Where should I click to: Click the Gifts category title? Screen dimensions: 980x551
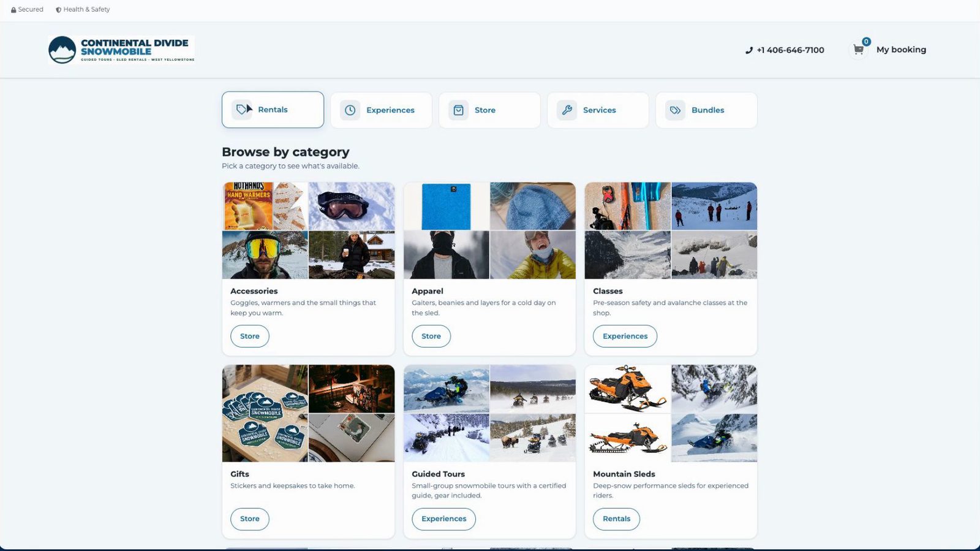(239, 474)
